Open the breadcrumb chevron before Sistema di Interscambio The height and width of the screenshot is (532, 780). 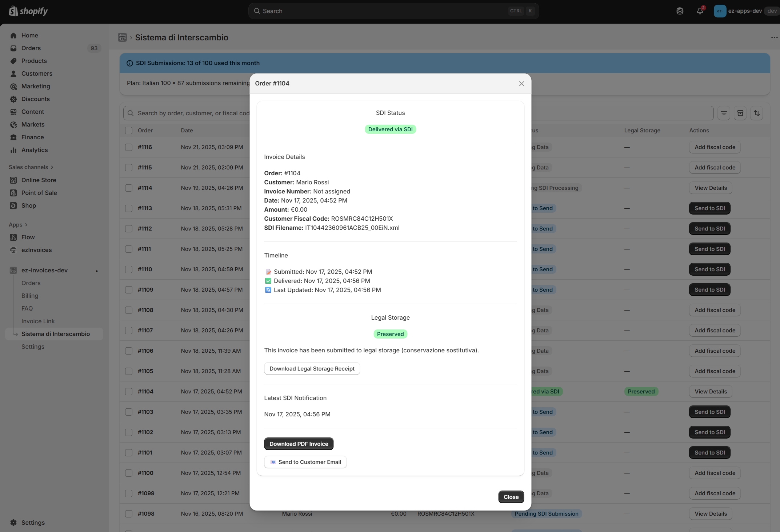point(131,37)
